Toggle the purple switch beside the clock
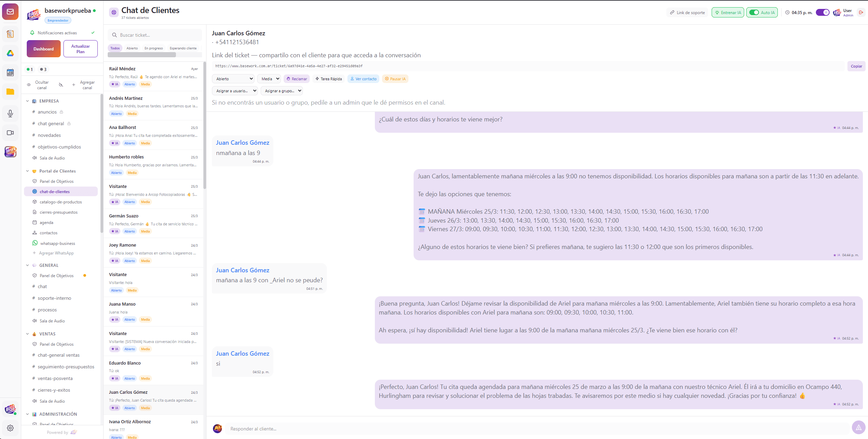 pos(822,12)
